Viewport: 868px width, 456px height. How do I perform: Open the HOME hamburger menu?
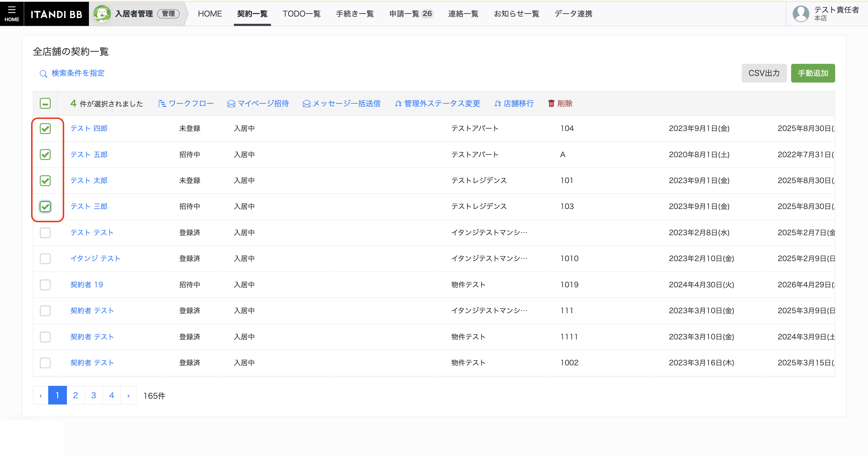tap(12, 14)
